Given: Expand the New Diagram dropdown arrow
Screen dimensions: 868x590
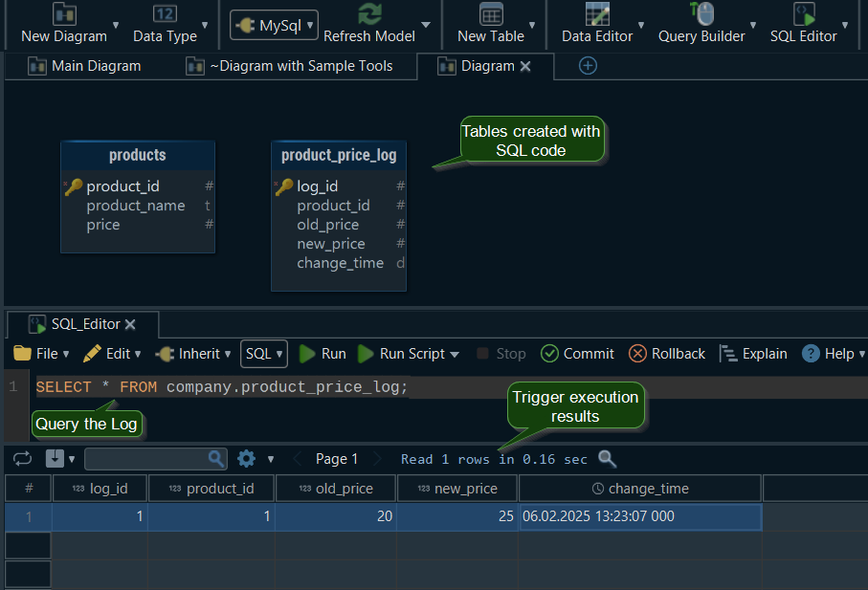Looking at the screenshot, I should 116,25.
